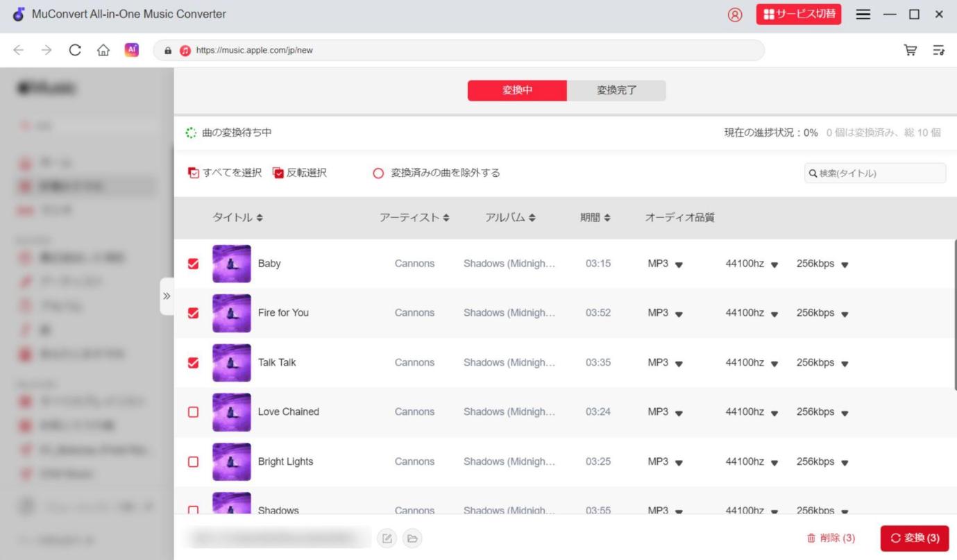Open the hamburger menu icon
Screen dimensions: 957x560
pos(863,15)
